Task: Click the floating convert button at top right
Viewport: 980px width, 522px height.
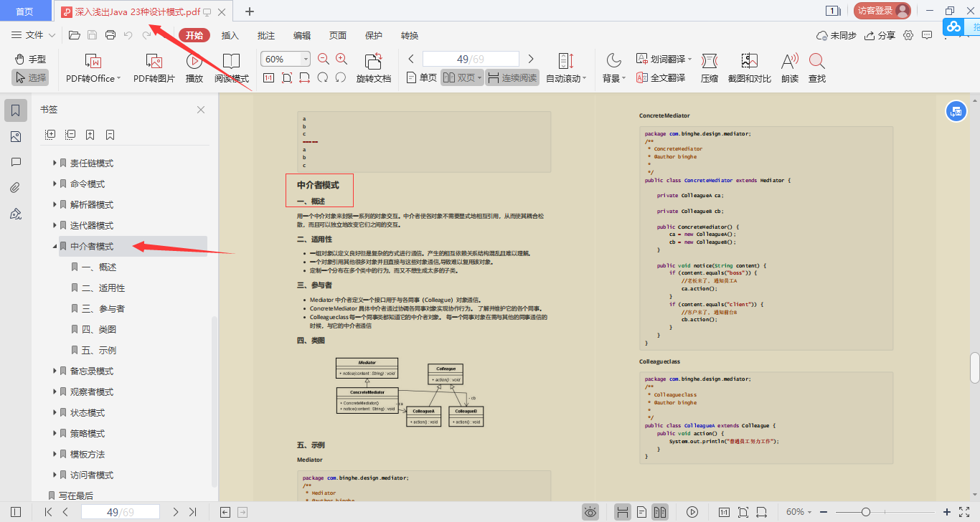Action: click(955, 110)
